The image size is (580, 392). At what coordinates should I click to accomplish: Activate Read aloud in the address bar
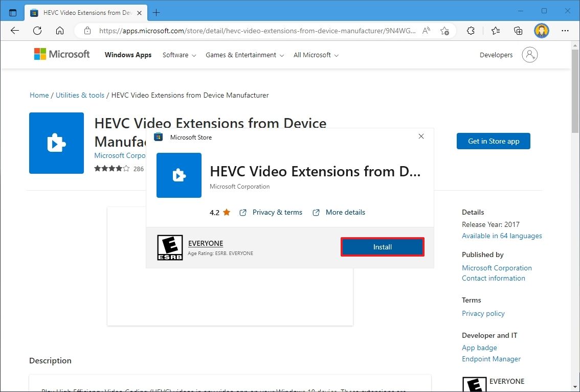point(426,31)
